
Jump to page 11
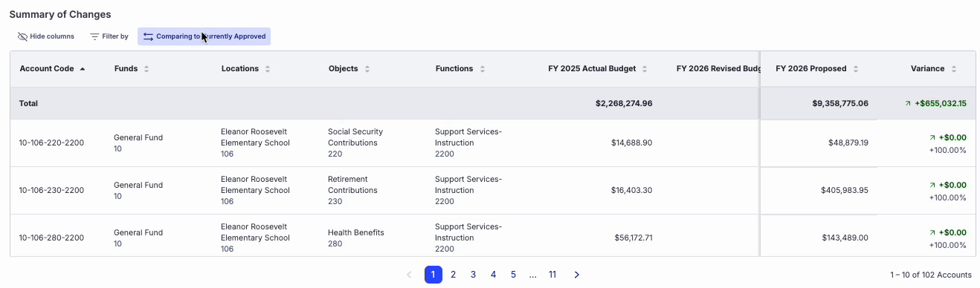pos(552,275)
